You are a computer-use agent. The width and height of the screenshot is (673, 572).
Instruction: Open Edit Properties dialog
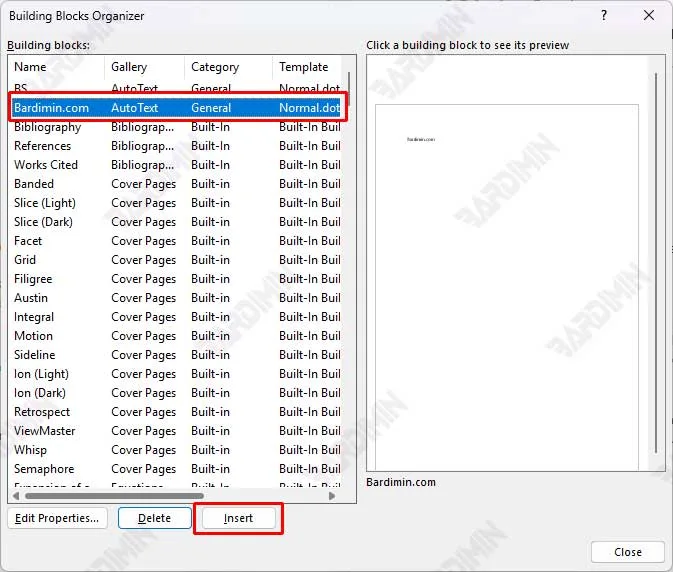57,518
